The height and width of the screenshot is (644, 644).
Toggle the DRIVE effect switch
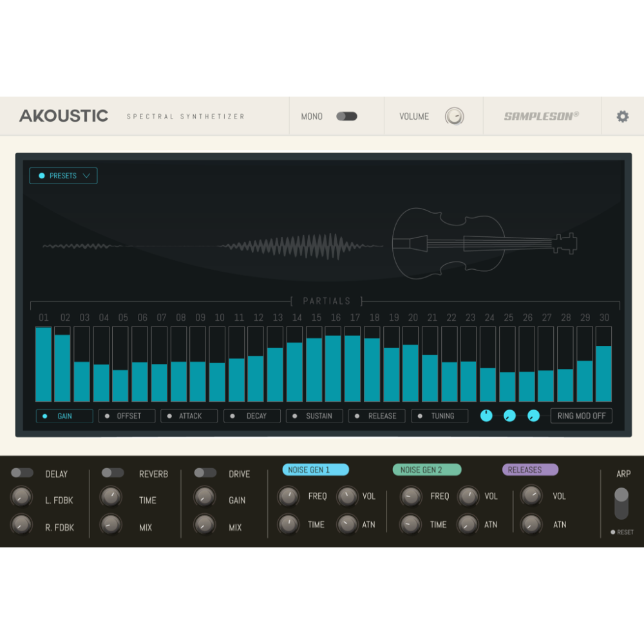204,473
